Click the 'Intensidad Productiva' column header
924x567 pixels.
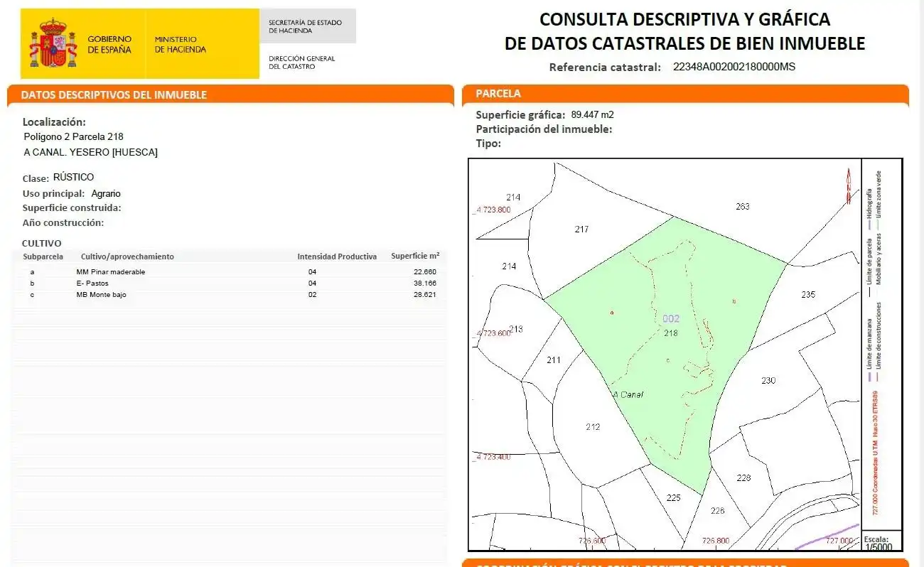(x=337, y=256)
